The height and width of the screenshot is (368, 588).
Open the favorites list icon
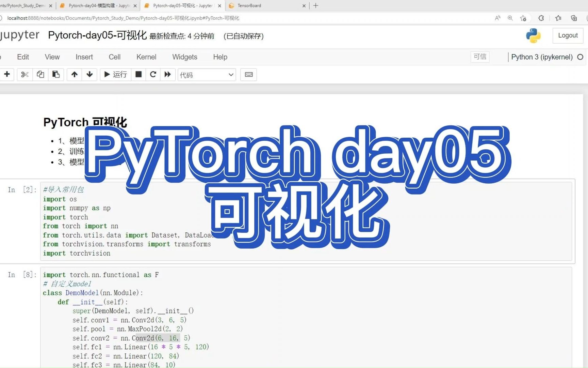[558, 18]
